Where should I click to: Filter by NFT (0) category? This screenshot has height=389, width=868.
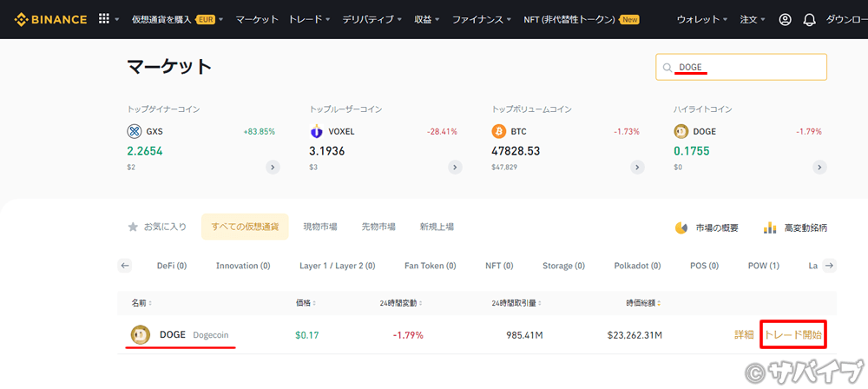coord(499,266)
